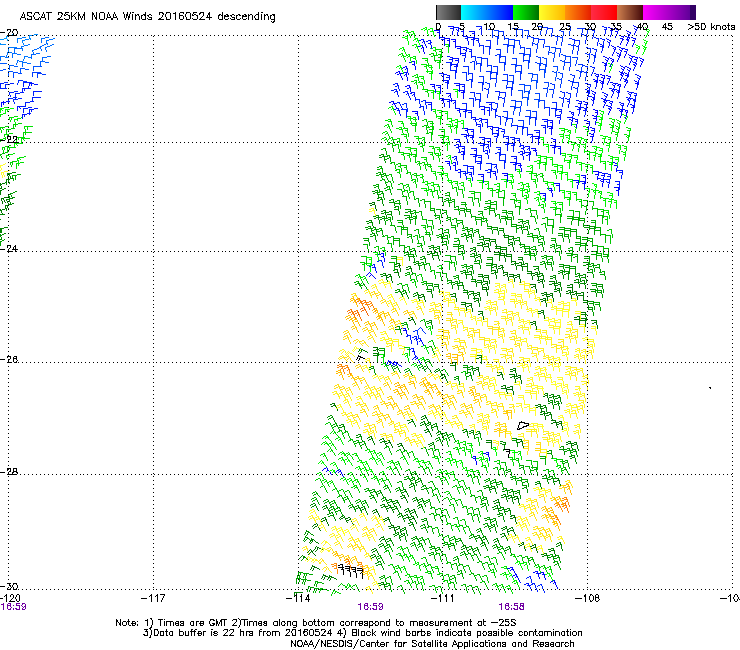Click the cyan 5-10 knots legend segment
This screenshot has height=650, width=740.
(x=474, y=12)
